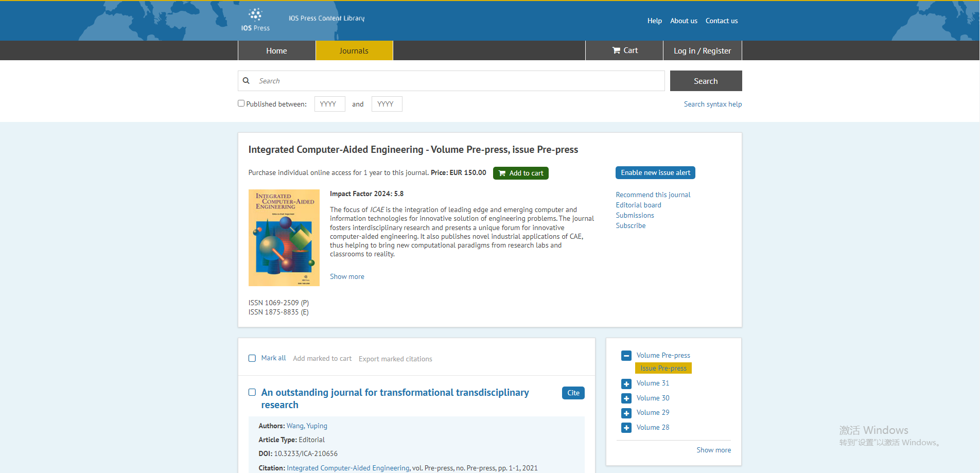Click the Subscribe link
The height and width of the screenshot is (473, 980).
click(631, 225)
